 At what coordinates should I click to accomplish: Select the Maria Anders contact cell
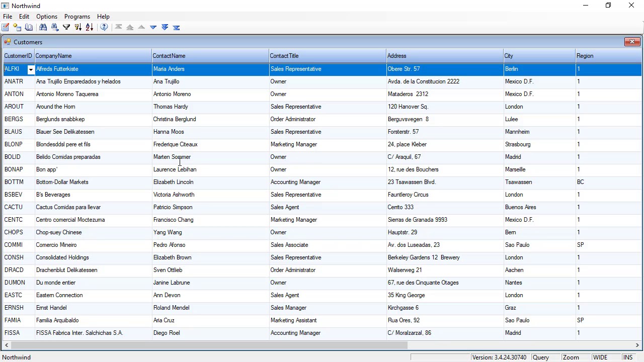tap(210, 69)
